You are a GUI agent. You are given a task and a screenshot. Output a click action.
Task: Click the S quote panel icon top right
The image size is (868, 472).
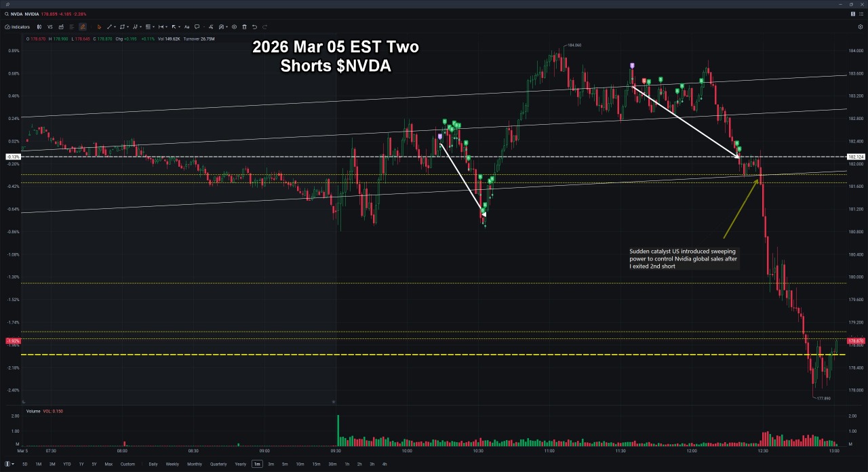tap(853, 14)
